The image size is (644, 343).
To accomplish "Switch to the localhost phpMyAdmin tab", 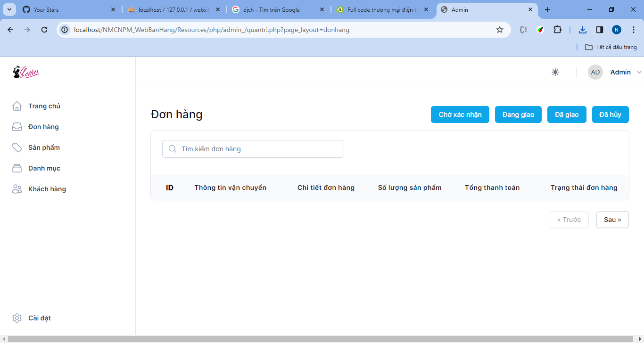I will [174, 9].
